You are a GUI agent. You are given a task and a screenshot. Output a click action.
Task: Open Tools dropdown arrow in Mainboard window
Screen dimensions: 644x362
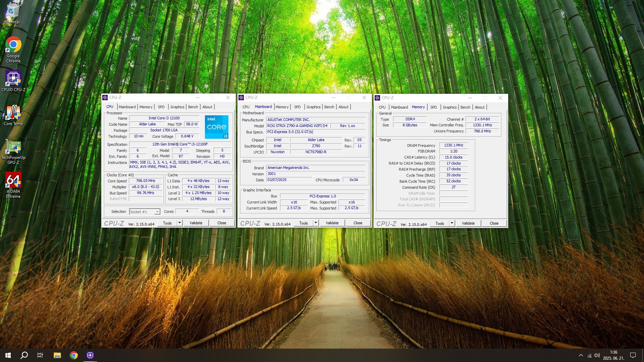(x=316, y=223)
